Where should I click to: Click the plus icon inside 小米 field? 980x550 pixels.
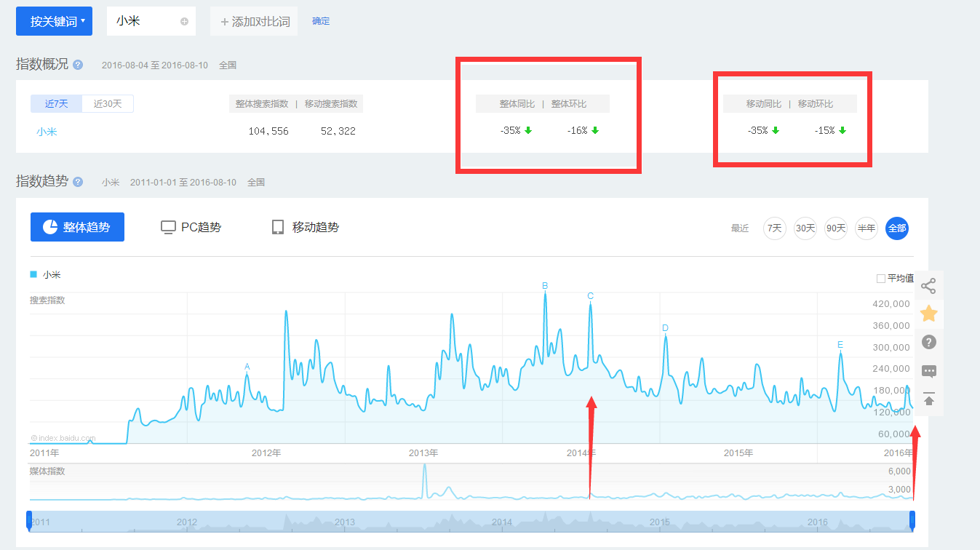click(x=184, y=22)
